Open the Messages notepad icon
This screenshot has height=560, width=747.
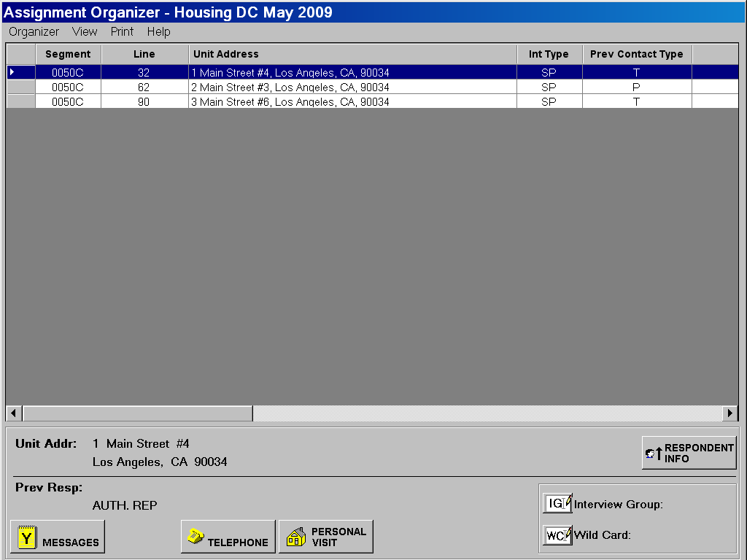27,537
